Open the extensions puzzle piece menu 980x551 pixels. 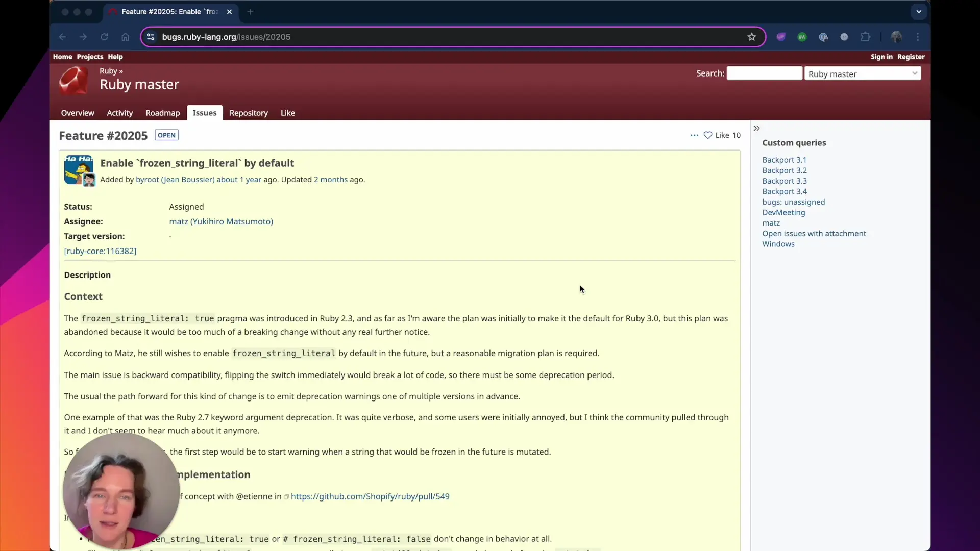[x=865, y=37]
